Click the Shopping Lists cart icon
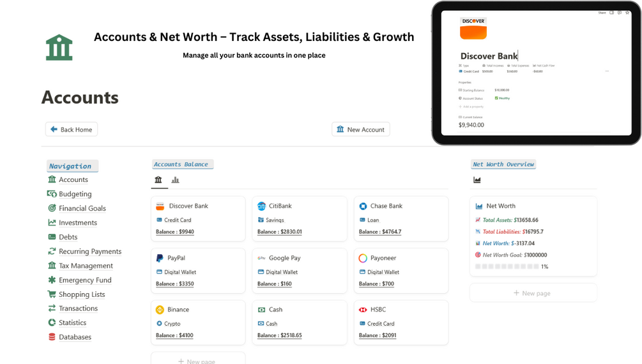This screenshot has height=364, width=642. click(x=52, y=294)
